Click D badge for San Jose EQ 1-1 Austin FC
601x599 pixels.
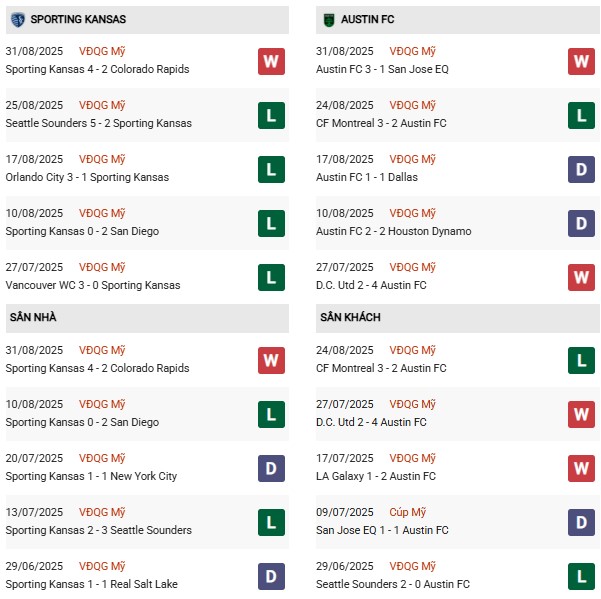581,522
